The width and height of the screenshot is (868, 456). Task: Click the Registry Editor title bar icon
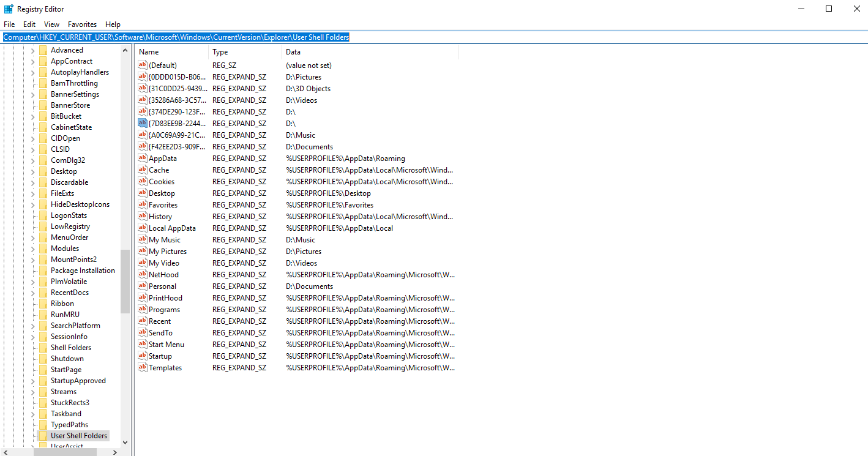[9, 9]
